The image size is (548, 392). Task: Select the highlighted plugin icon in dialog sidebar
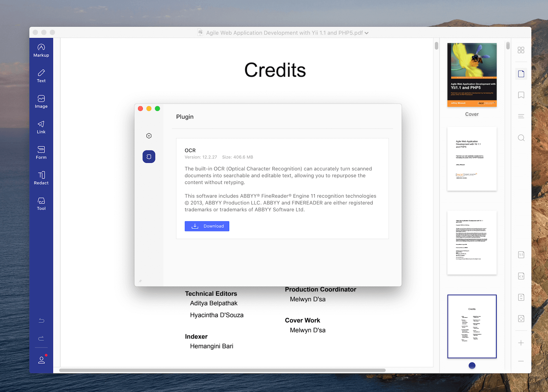tap(149, 157)
